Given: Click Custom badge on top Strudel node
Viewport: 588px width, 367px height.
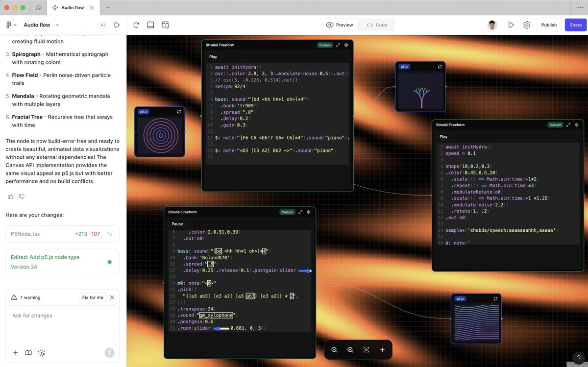Looking at the screenshot, I should [x=325, y=45].
